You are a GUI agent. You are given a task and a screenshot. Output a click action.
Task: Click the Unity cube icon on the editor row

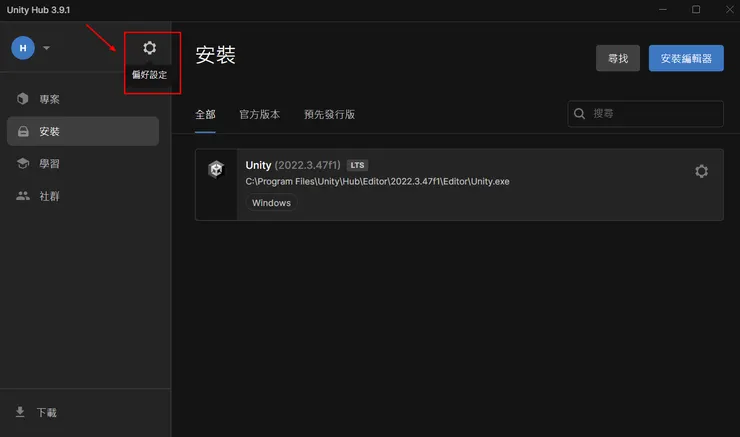tap(216, 169)
